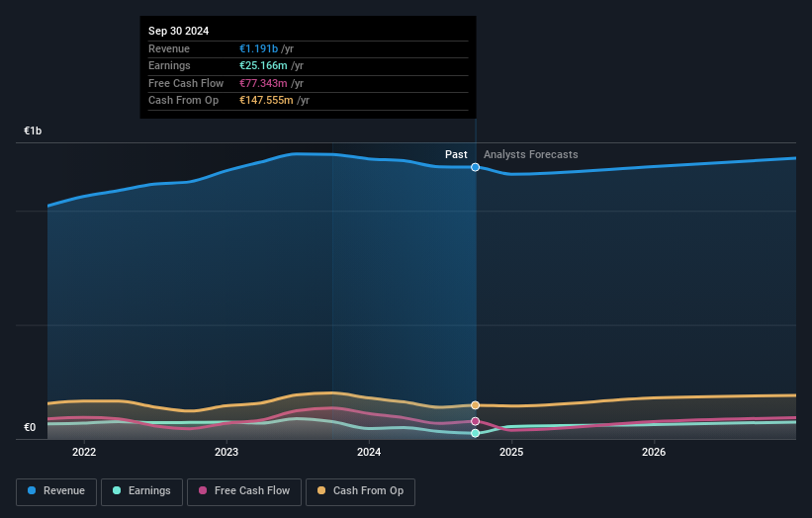Click the 'Revenue' row label in tooltip

coord(169,48)
